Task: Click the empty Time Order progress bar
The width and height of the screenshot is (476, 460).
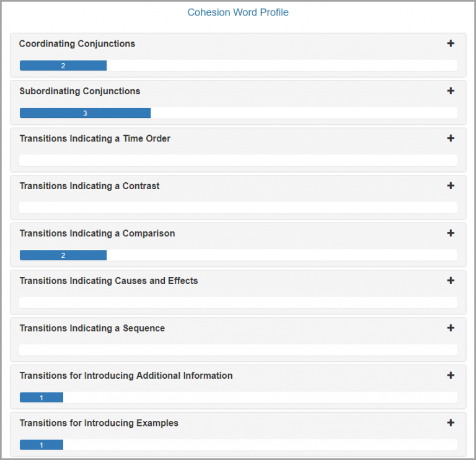Action: 238,161
